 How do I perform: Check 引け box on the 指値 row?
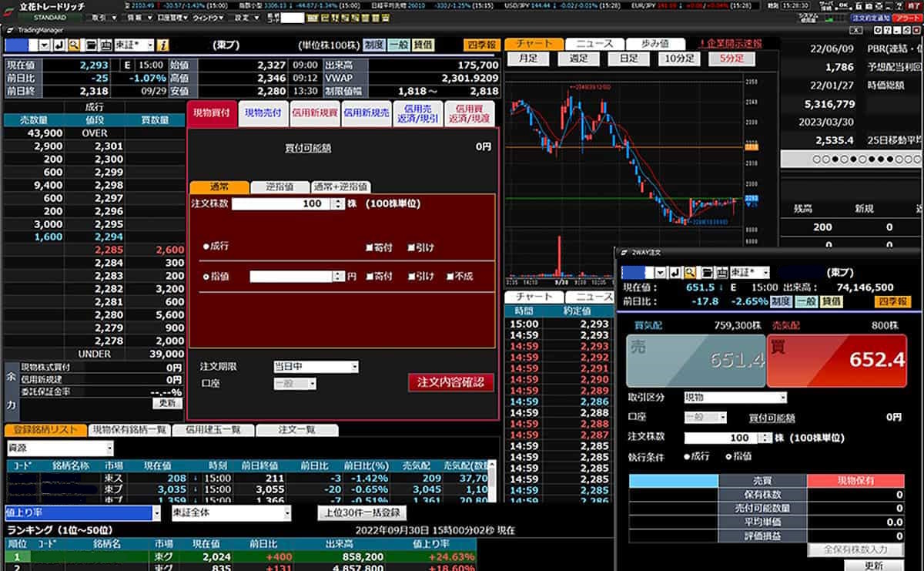pyautogui.click(x=411, y=276)
